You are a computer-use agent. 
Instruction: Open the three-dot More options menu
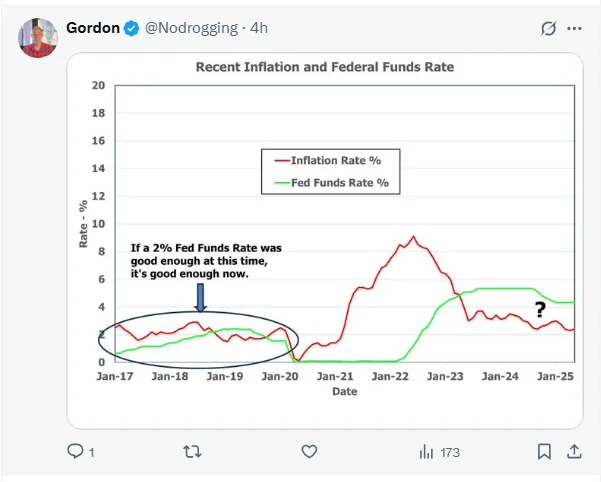click(x=573, y=29)
